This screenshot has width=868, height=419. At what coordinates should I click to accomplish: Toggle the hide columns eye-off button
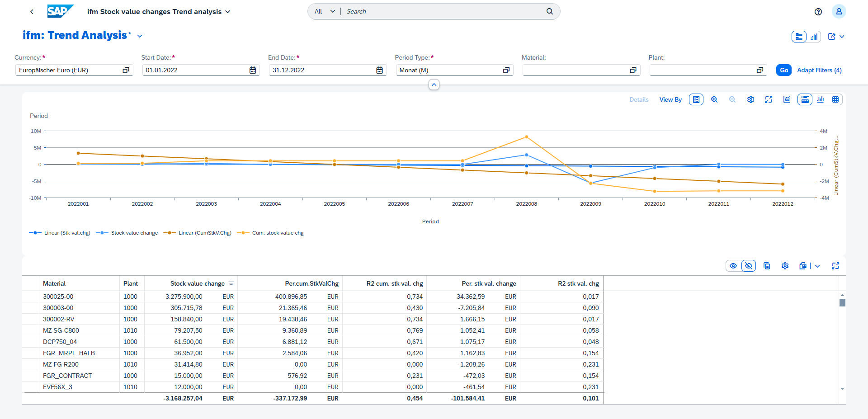coord(749,266)
